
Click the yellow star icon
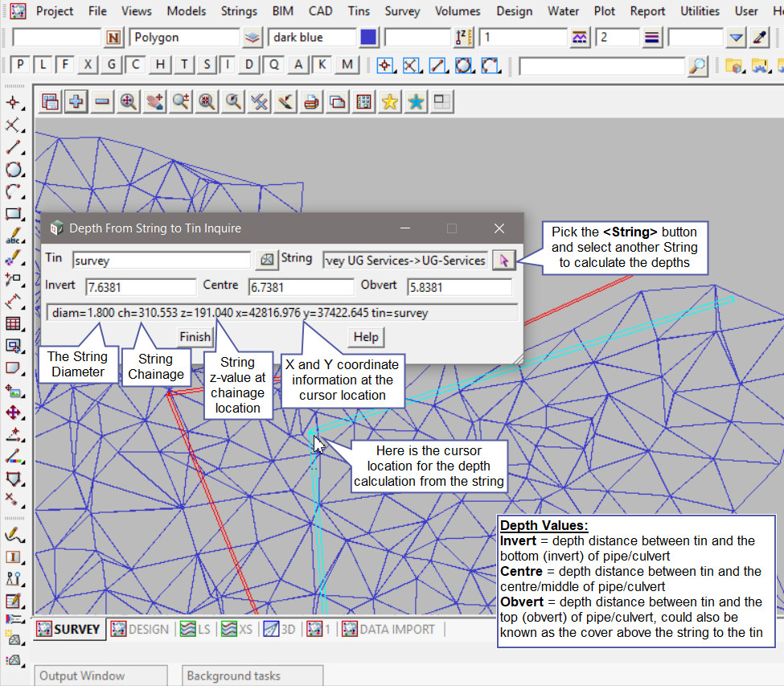pyautogui.click(x=390, y=101)
